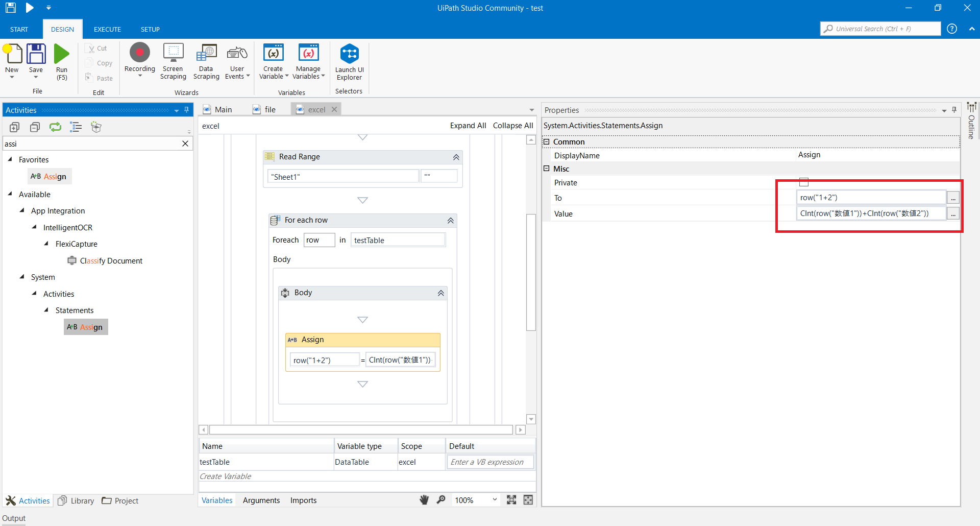The width and height of the screenshot is (980, 526).
Task: Click the For each row collection field
Action: click(398, 240)
